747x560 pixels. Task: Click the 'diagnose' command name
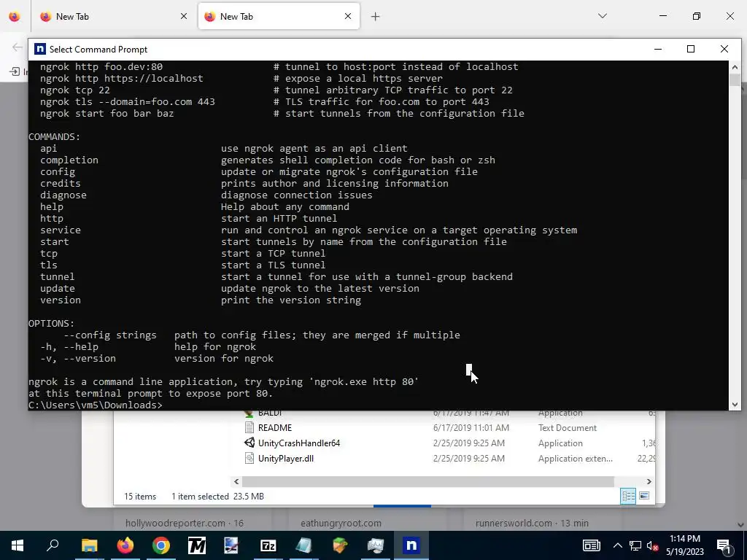(63, 195)
